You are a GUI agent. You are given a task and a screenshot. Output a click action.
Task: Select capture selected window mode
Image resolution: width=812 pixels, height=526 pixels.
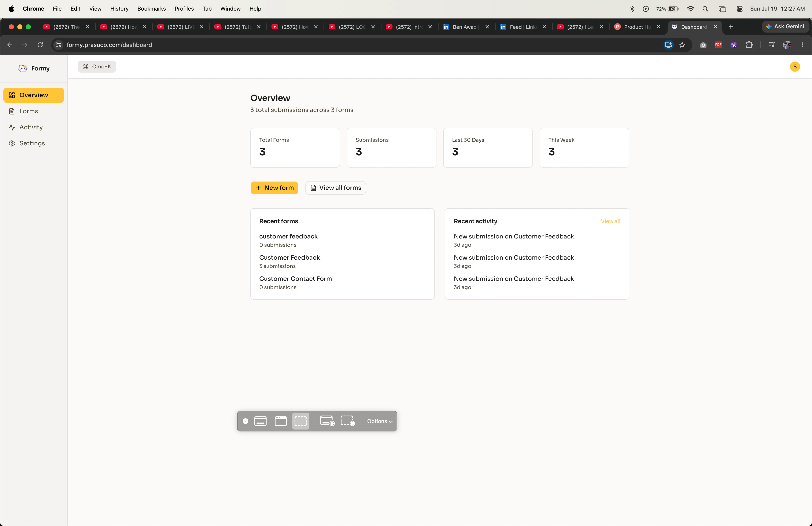280,421
